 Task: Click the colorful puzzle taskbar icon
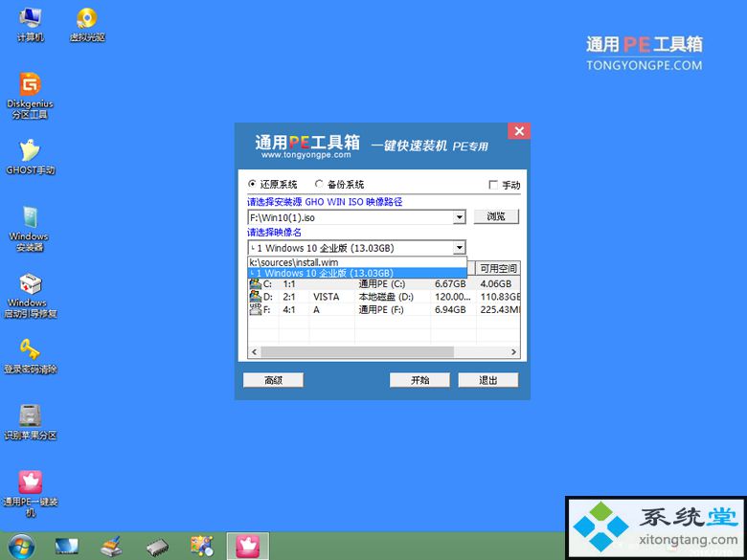[202, 547]
